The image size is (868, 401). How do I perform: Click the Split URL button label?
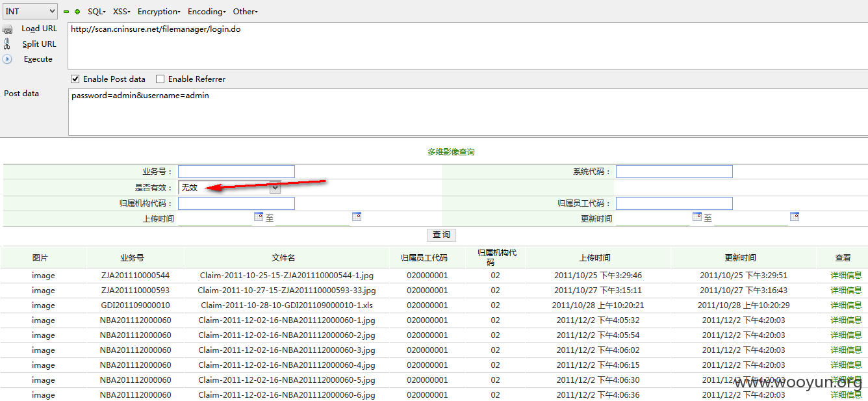tap(39, 44)
